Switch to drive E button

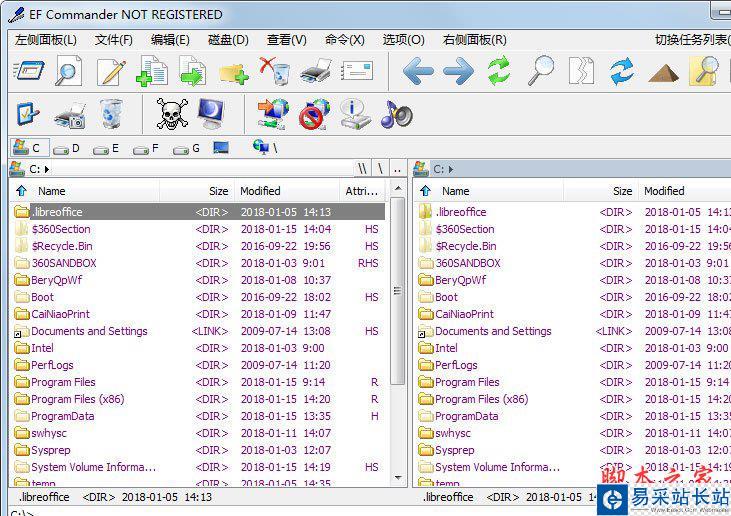point(106,149)
